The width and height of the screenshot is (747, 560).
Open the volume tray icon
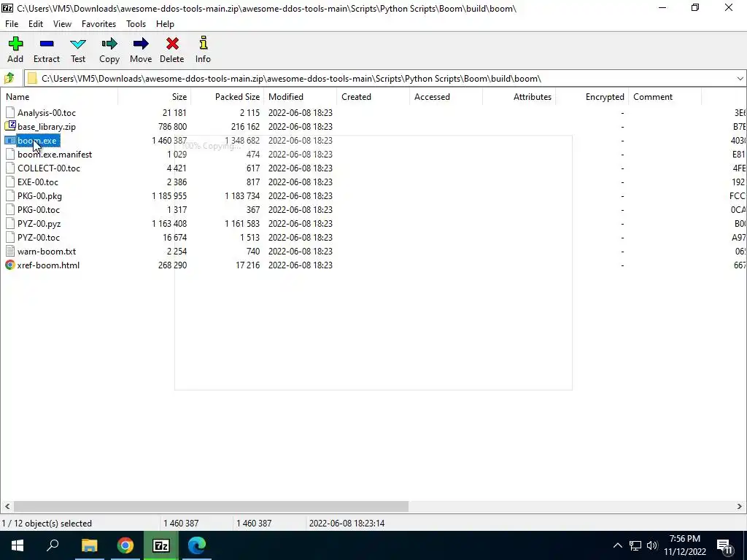[652, 545]
